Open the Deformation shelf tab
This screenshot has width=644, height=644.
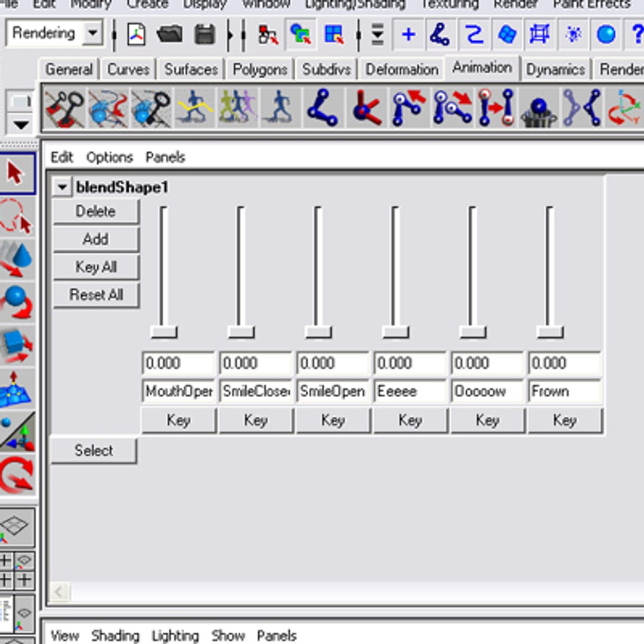(x=402, y=69)
